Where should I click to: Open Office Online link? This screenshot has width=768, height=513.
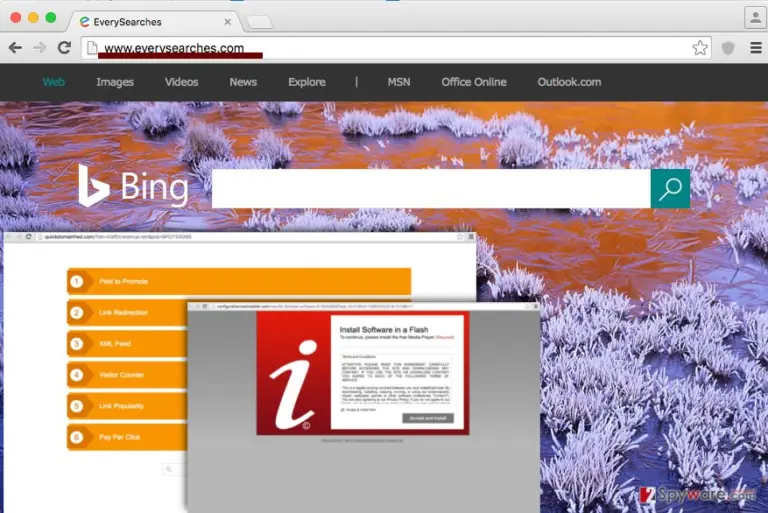click(474, 82)
